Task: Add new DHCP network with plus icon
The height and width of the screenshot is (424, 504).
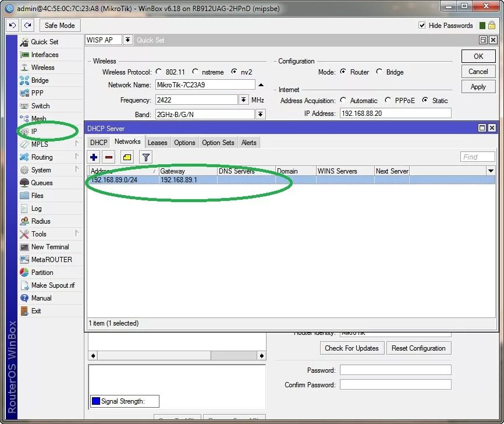Action: point(94,157)
